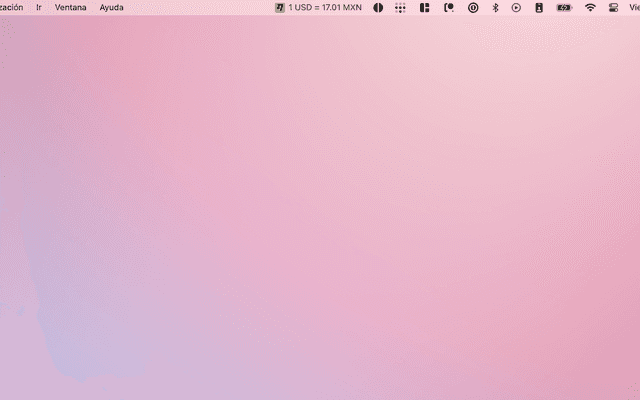Open the Ir menu

click(39, 7)
